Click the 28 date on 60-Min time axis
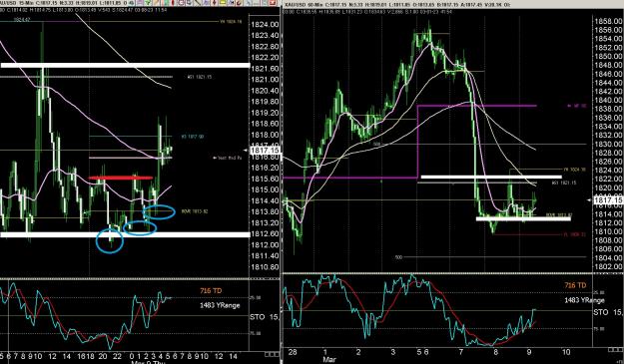624x364 pixels. coord(293,352)
